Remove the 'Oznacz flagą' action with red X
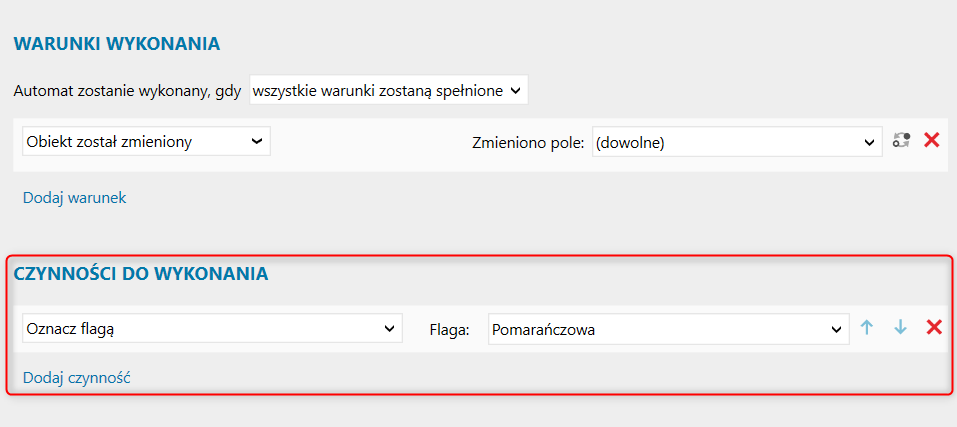Viewport: 957px width, 427px height. (x=934, y=328)
